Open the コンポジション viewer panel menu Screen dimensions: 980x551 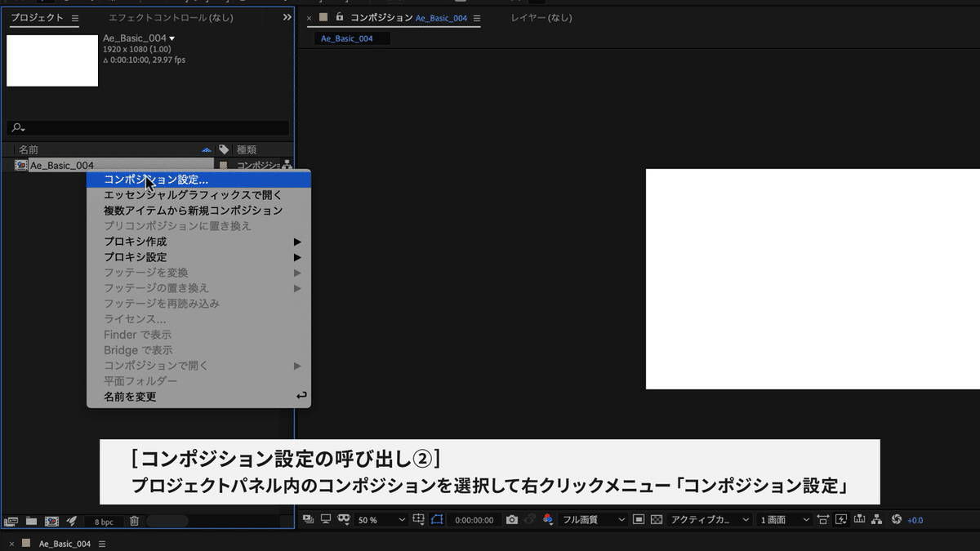coord(477,18)
